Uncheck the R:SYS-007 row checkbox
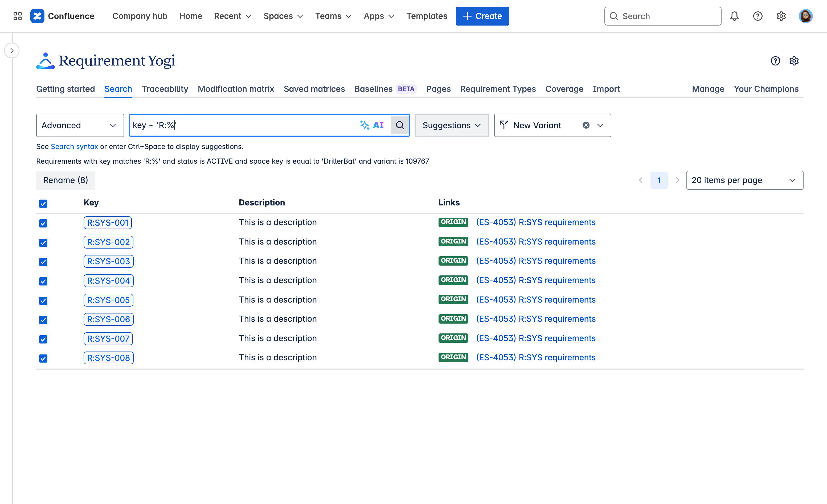The image size is (827, 504). 43,339
